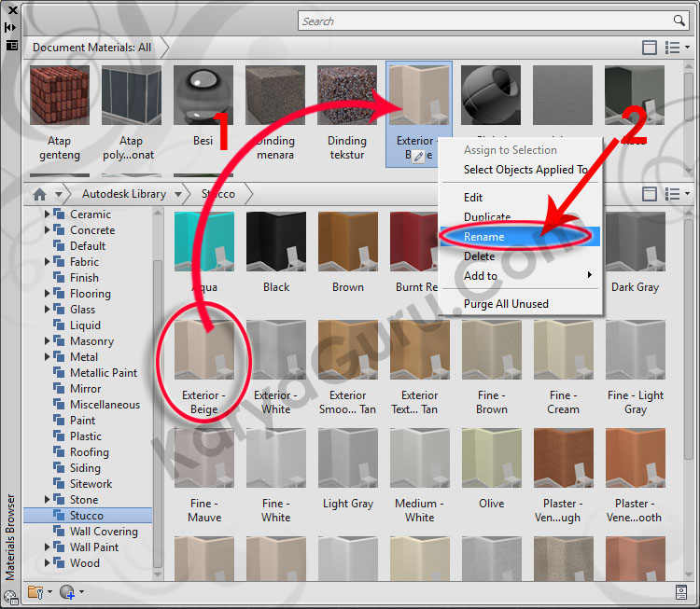This screenshot has height=609, width=700.
Task: Open the palette properties icon
Action: (11, 44)
